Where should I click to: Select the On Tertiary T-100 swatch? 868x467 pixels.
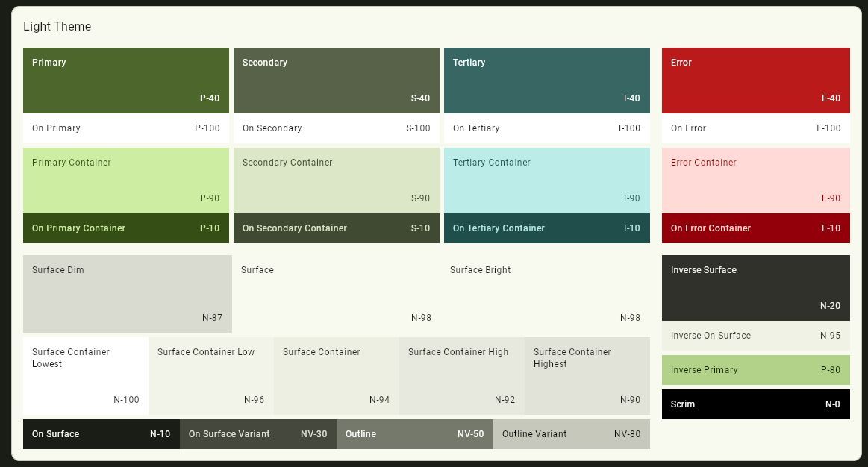(547, 128)
